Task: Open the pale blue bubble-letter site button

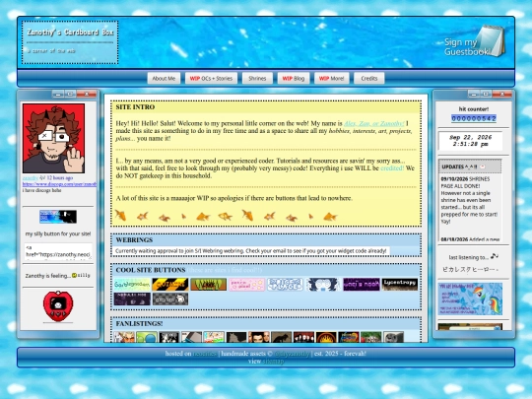Action: (285, 285)
